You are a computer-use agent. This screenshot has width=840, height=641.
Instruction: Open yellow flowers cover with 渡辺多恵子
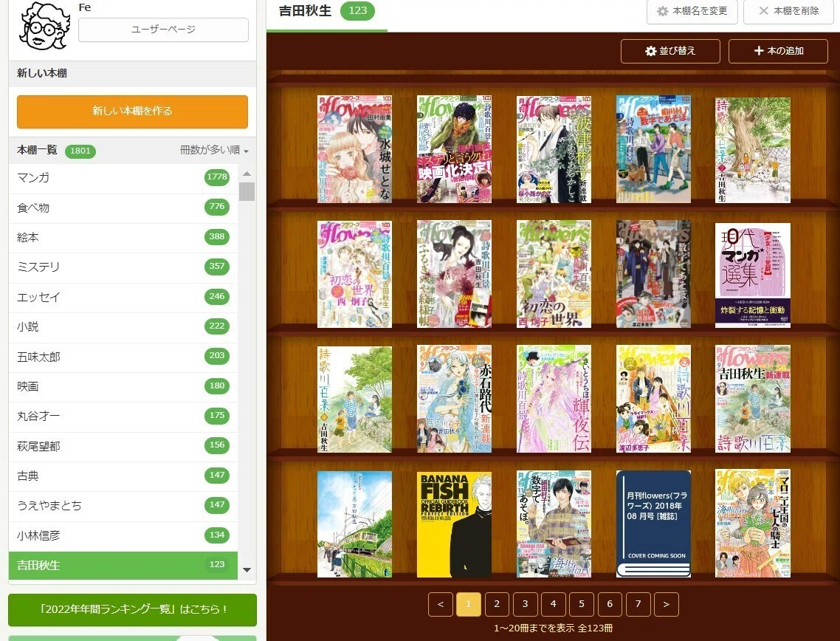pos(653,399)
